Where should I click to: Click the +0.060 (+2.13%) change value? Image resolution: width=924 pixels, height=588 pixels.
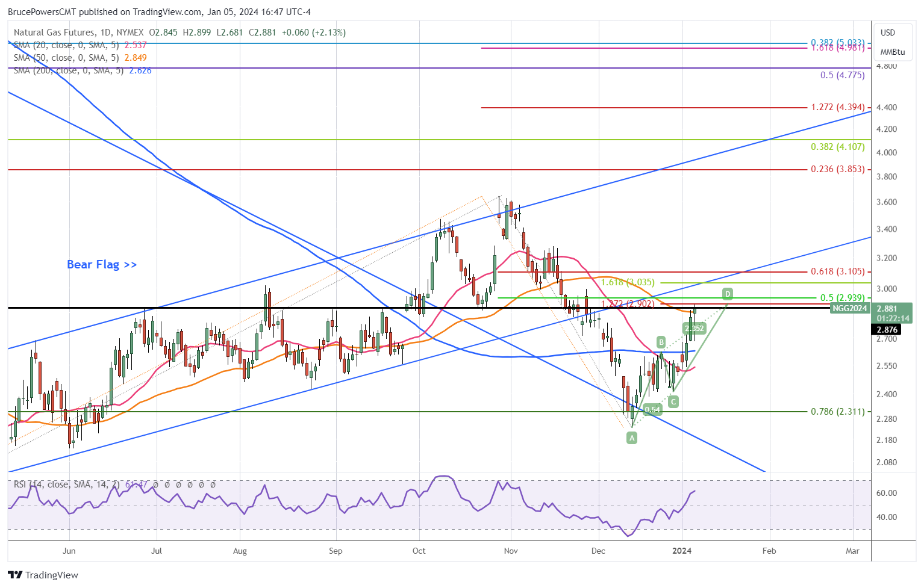[x=314, y=32]
